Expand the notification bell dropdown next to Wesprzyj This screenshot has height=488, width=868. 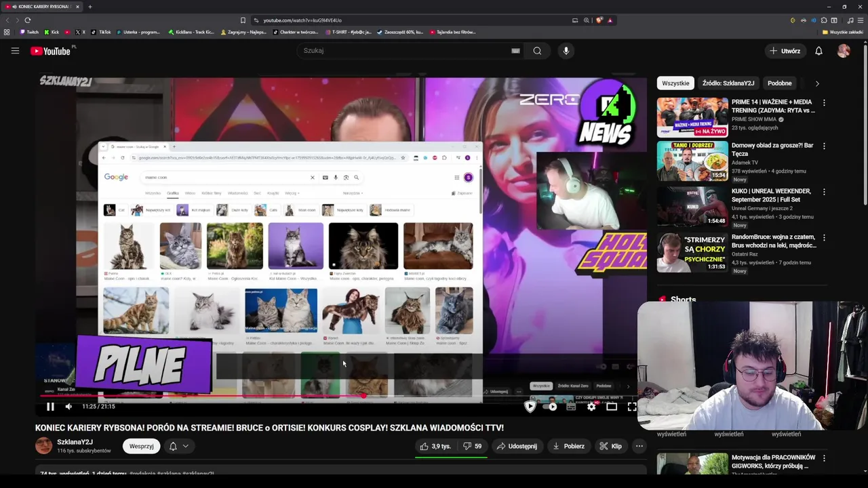click(x=185, y=446)
